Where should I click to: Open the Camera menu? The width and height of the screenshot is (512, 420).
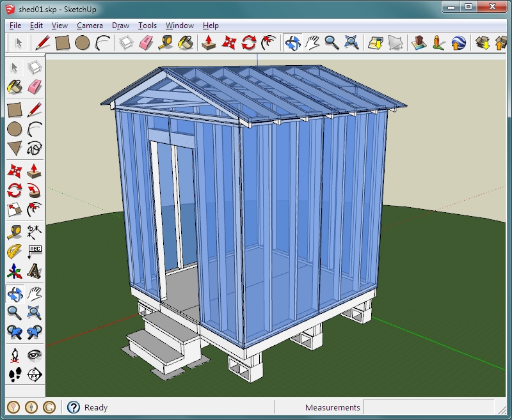coord(90,26)
